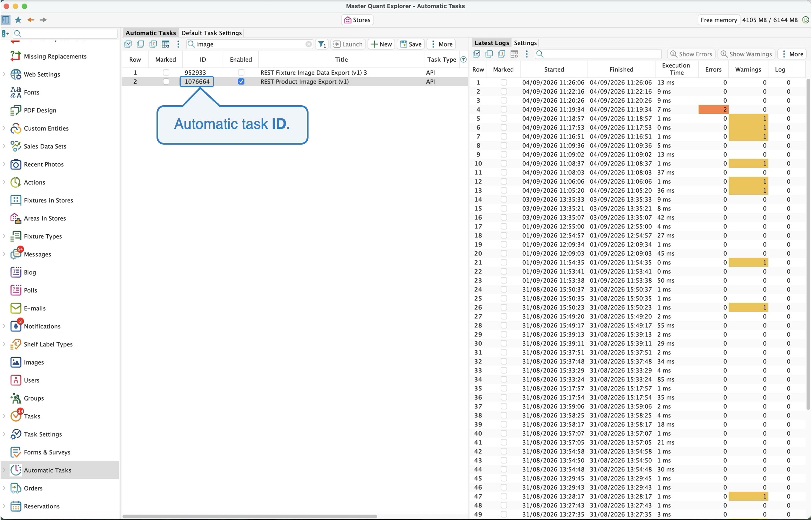Enable REST Fixture Image Data Export task
This screenshot has width=812, height=520.
241,72
